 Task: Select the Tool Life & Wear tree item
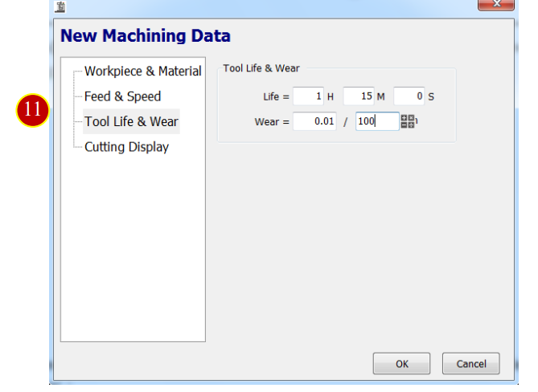(x=131, y=121)
